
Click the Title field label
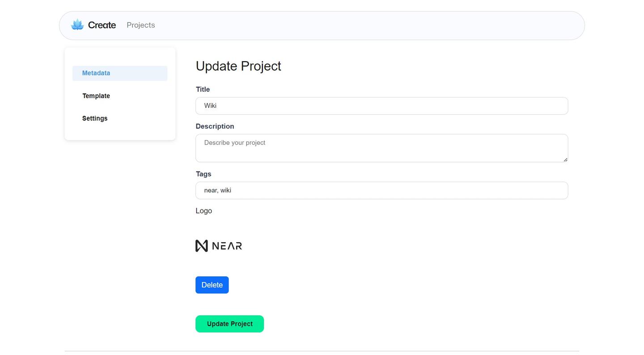[203, 90]
